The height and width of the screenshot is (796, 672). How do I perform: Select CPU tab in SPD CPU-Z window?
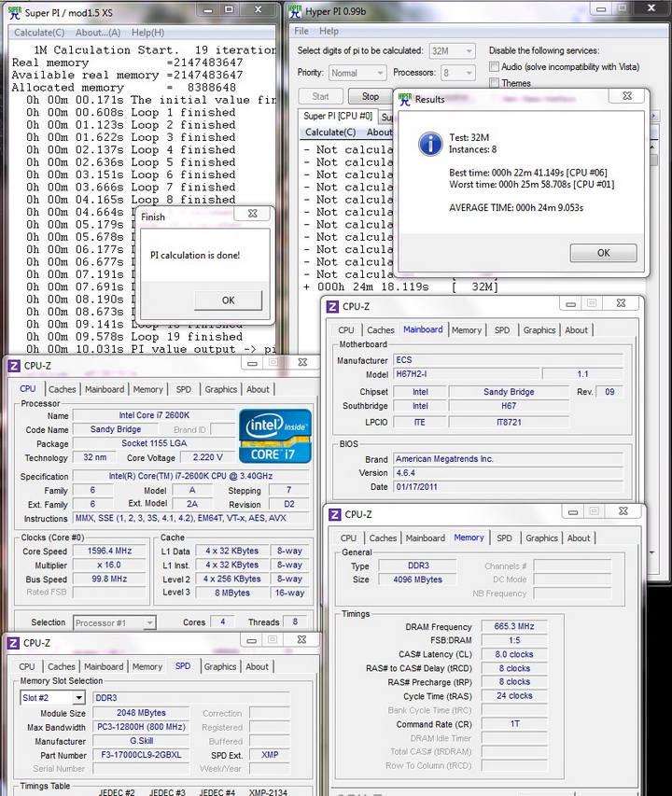pos(27,666)
